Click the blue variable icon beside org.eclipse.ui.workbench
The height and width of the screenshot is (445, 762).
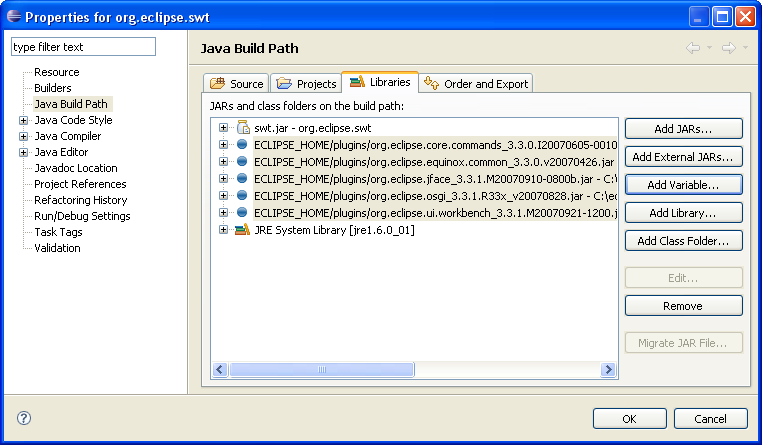pyautogui.click(x=242, y=212)
